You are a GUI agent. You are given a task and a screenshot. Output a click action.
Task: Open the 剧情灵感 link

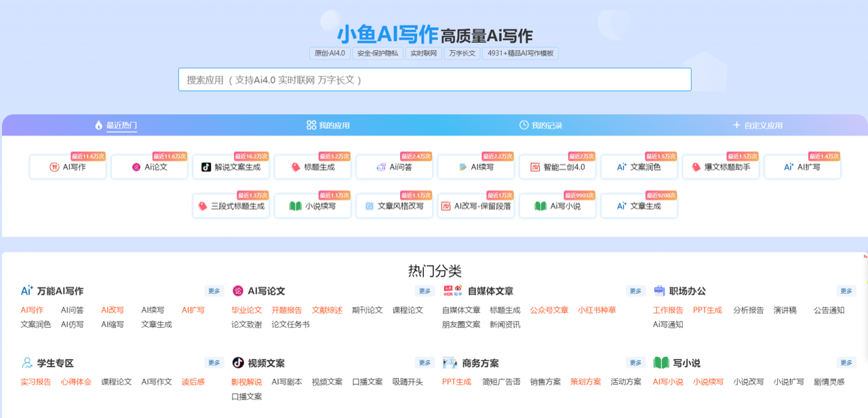(x=829, y=382)
